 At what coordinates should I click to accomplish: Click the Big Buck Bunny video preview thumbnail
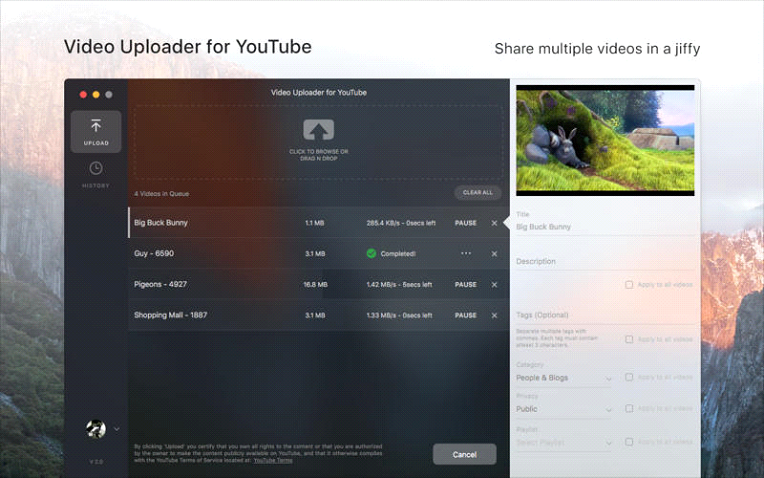point(604,139)
